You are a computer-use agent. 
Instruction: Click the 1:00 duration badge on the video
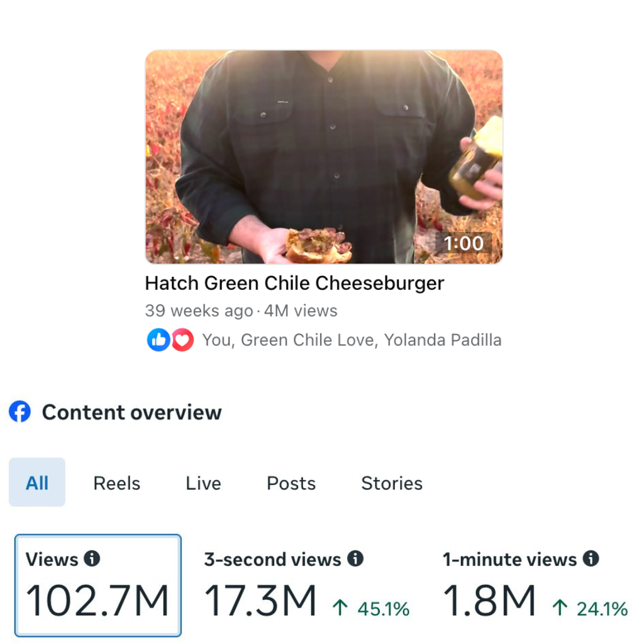point(464,243)
